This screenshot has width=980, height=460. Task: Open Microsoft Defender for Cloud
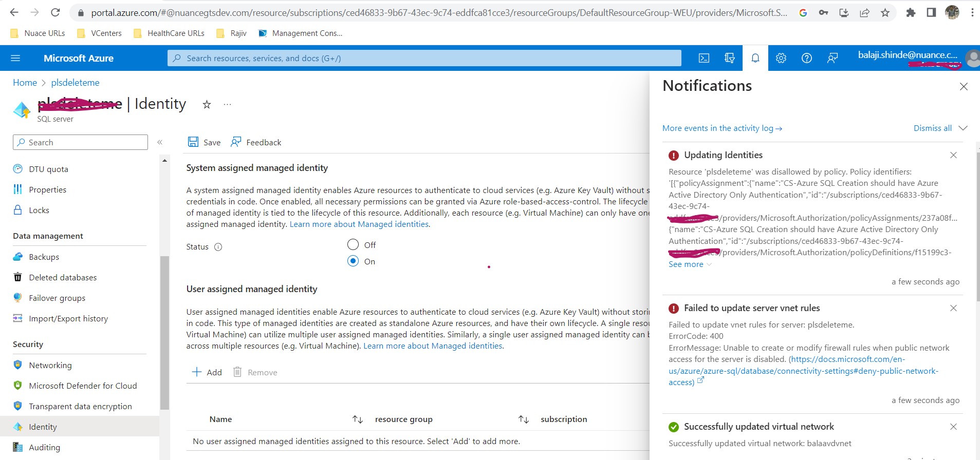click(x=83, y=386)
